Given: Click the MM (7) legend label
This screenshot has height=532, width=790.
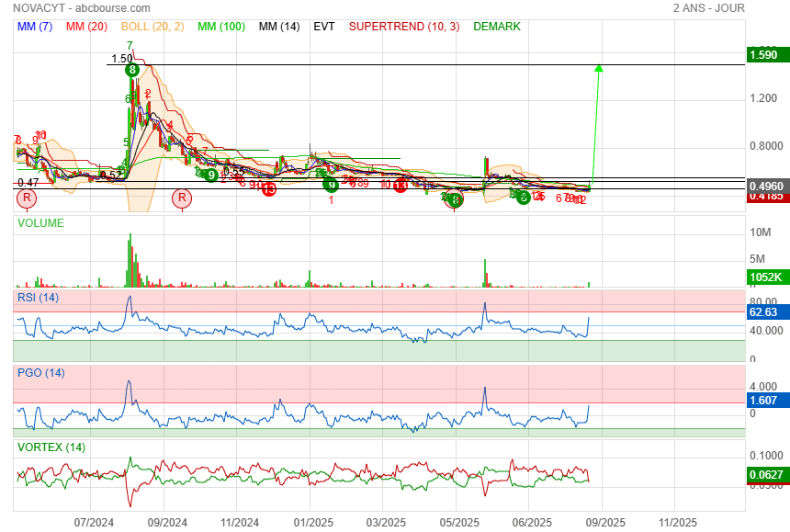Looking at the screenshot, I should tap(35, 27).
